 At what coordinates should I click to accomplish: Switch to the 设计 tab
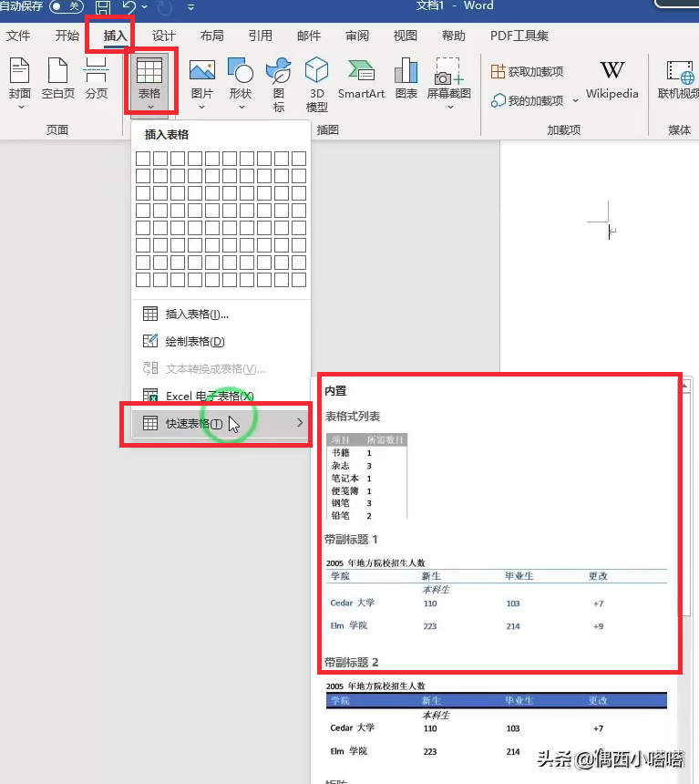click(164, 36)
